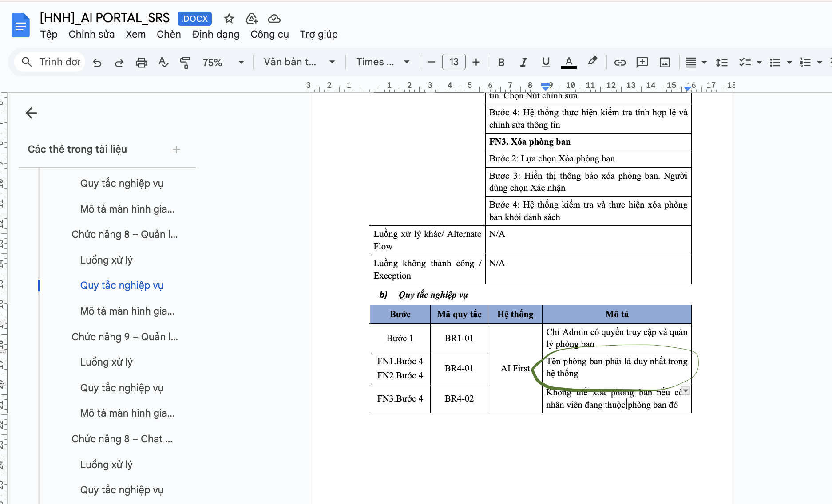Toggle bold formatting
This screenshot has width=832, height=504.
(x=501, y=63)
